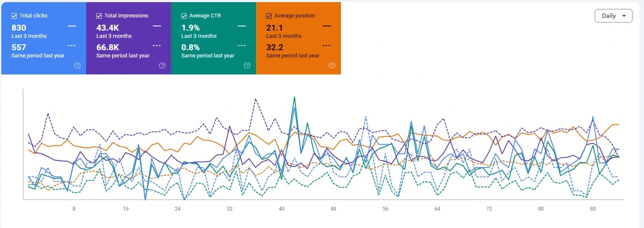Open help icon on Average position card

(x=332, y=66)
